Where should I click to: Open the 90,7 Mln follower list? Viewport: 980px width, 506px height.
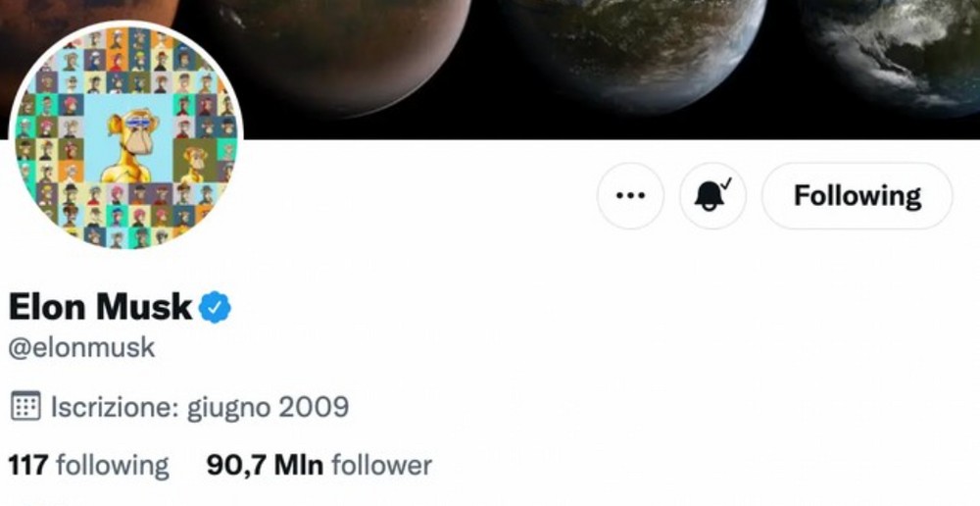[x=318, y=466]
